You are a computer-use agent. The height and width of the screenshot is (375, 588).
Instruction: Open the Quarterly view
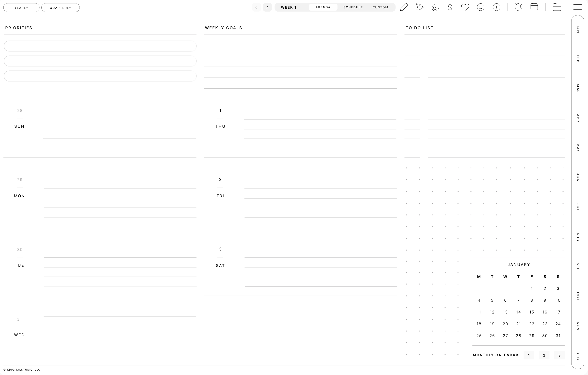pyautogui.click(x=61, y=8)
